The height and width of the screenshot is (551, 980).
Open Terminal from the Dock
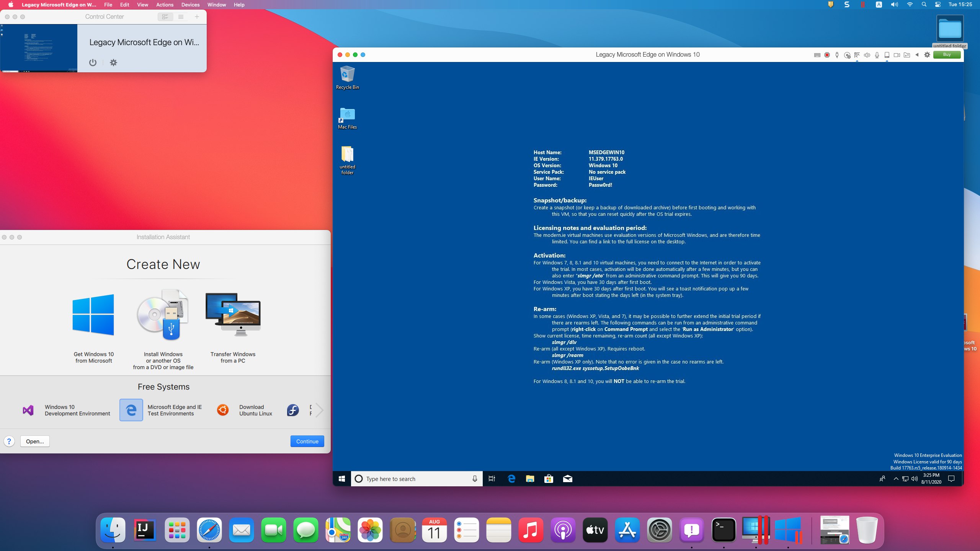tap(724, 530)
